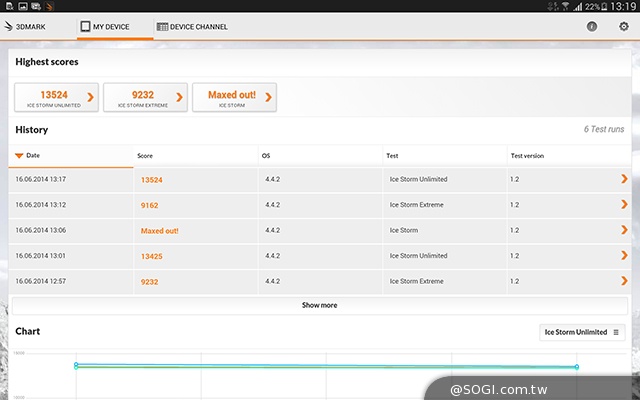Click the Test column header
Viewport: 640px width, 400px height.
tap(393, 156)
